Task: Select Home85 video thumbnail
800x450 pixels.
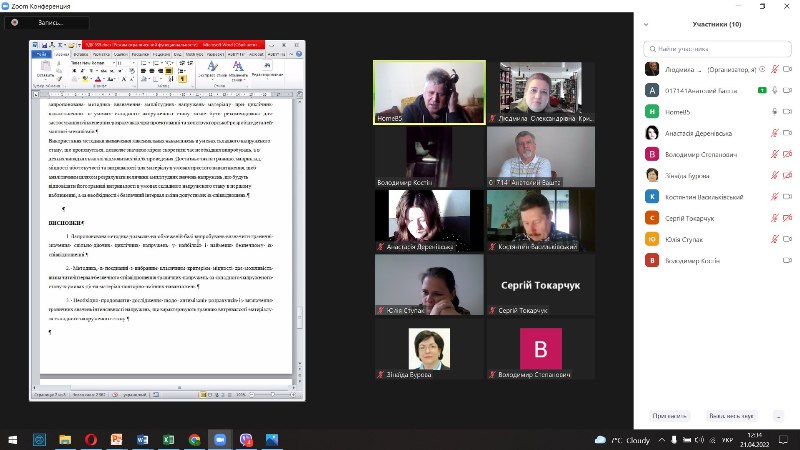Action: (429, 92)
